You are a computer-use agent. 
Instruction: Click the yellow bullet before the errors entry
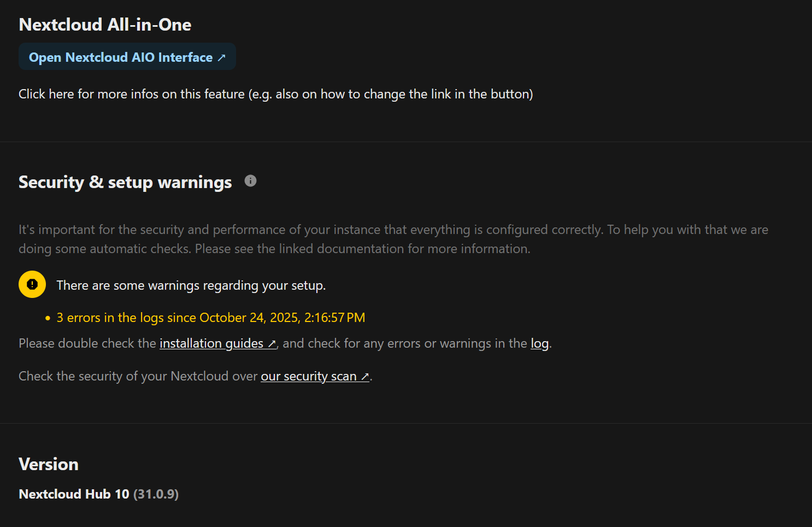point(48,318)
